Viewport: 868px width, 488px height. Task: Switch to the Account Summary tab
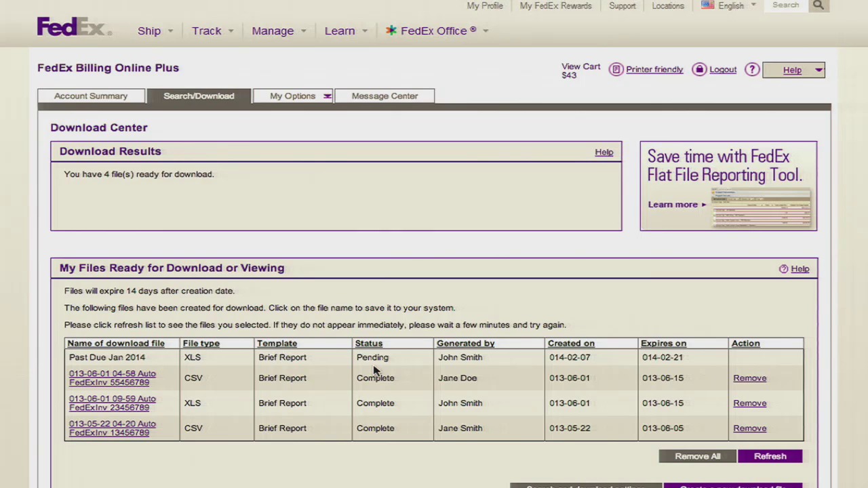(91, 96)
